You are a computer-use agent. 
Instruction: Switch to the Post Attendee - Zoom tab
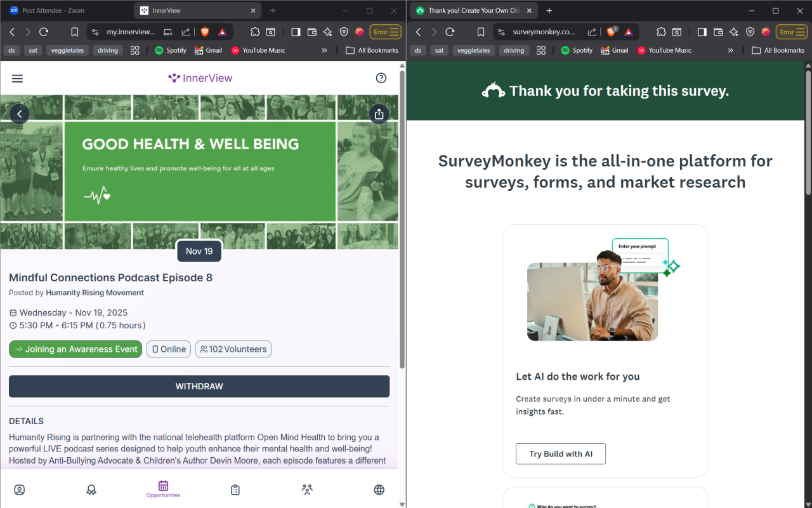point(67,11)
